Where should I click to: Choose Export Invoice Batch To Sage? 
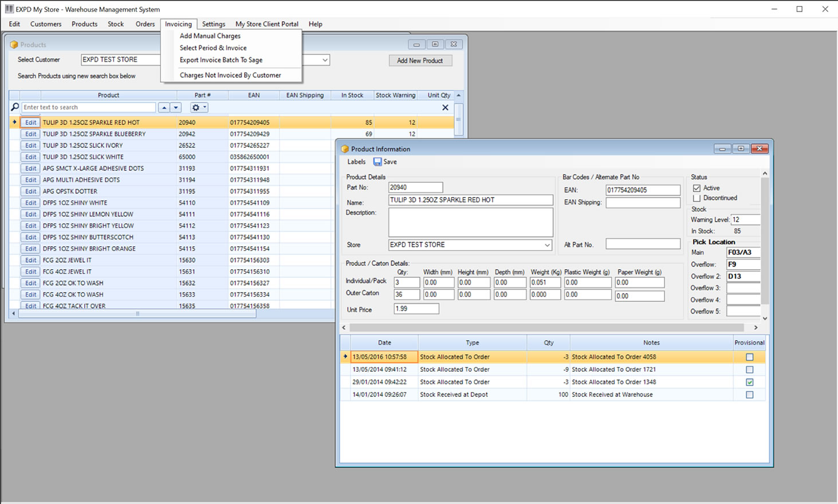[221, 60]
